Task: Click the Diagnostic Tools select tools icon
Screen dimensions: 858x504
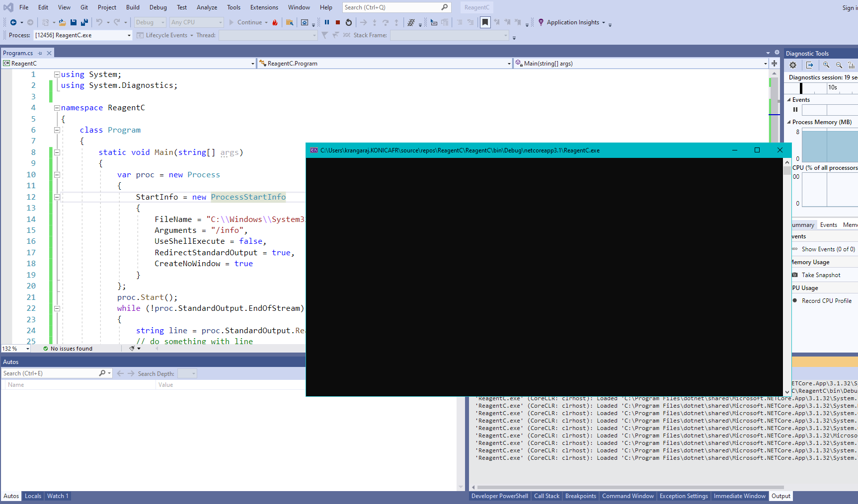Action: tap(810, 65)
